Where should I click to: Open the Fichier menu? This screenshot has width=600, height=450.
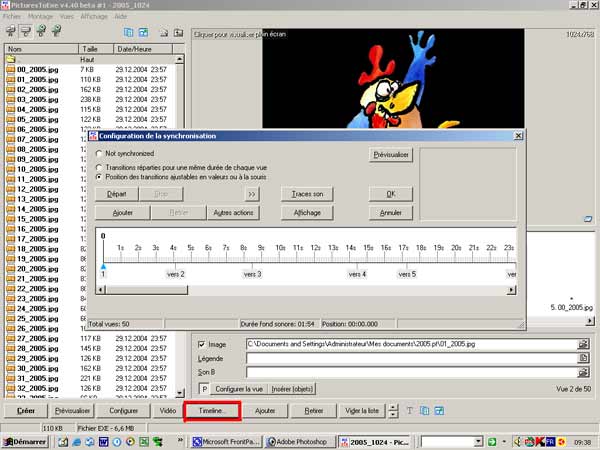[12, 16]
